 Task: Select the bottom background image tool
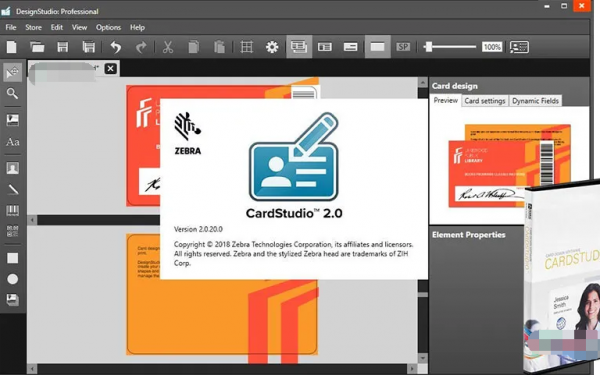(12, 300)
